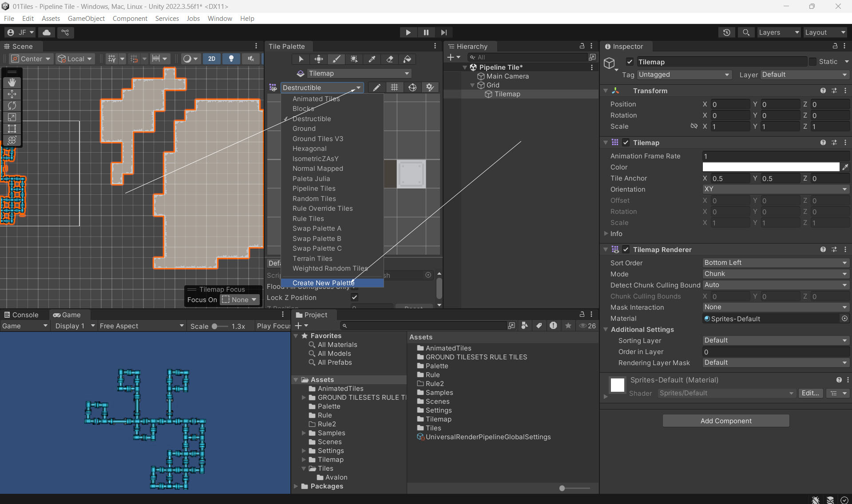Open the GameObject menu

pyautogui.click(x=86, y=18)
